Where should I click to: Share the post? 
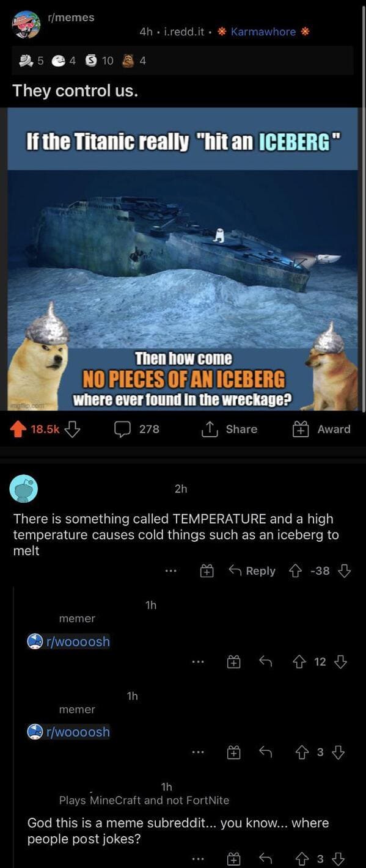point(230,429)
